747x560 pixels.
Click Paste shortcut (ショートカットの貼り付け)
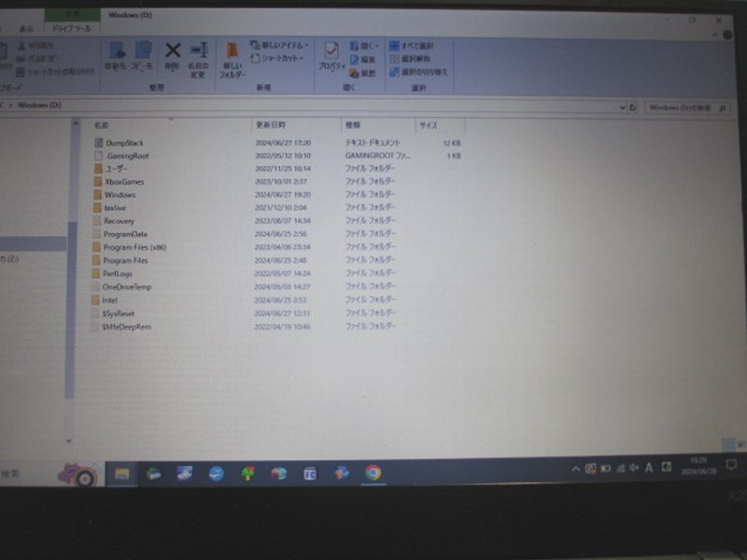[55, 72]
